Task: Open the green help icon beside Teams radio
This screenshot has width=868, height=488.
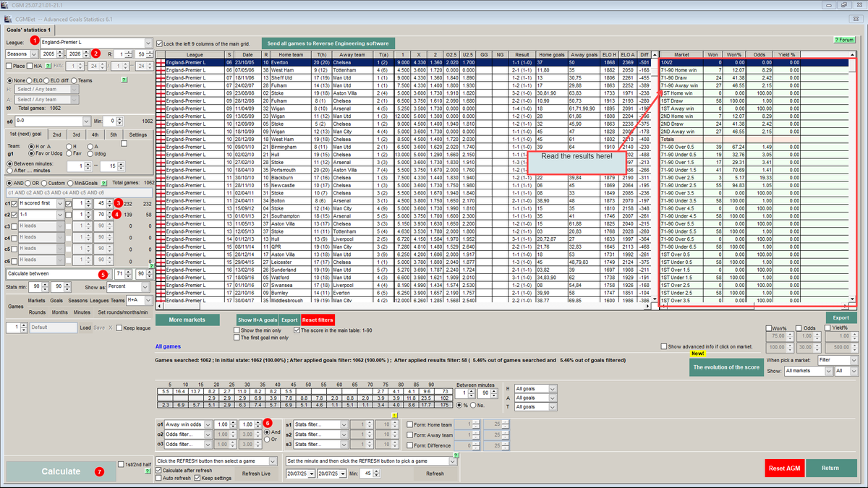Action: coord(124,80)
